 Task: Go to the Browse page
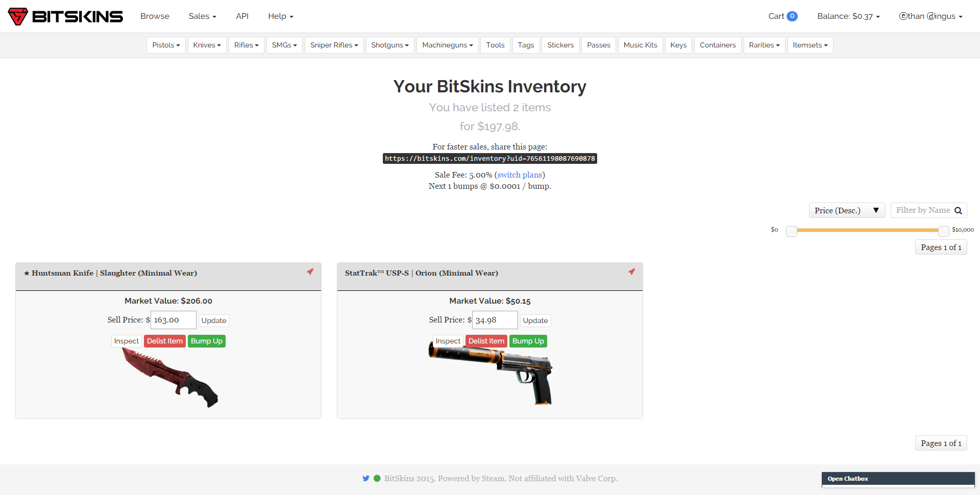[155, 16]
